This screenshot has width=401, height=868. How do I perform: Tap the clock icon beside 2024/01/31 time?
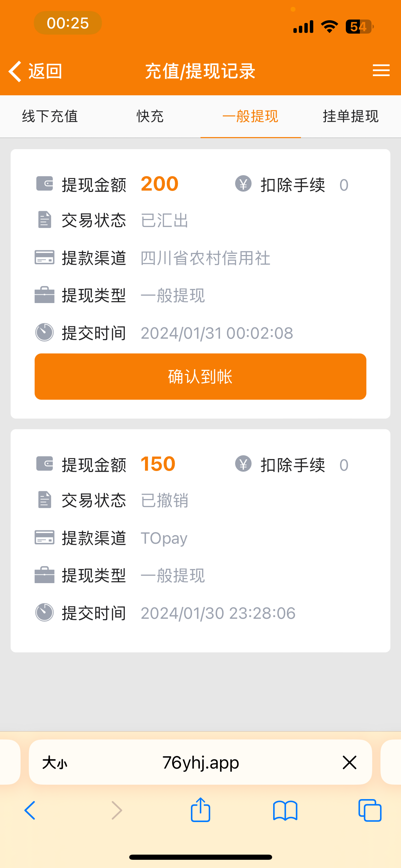45,332
